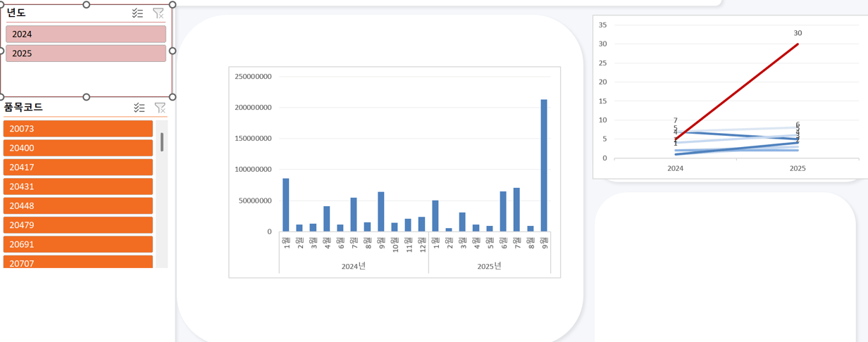Toggle multi-select in 품목코드 slicer

(x=139, y=108)
